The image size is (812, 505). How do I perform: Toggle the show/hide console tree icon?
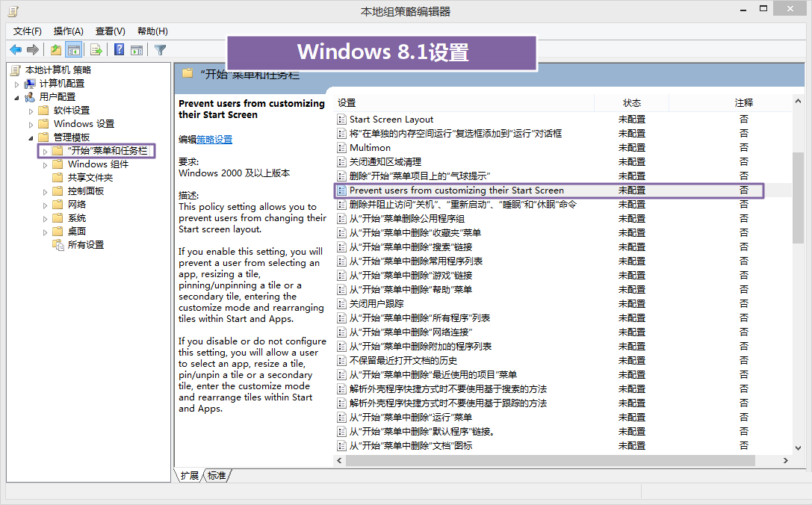73,50
